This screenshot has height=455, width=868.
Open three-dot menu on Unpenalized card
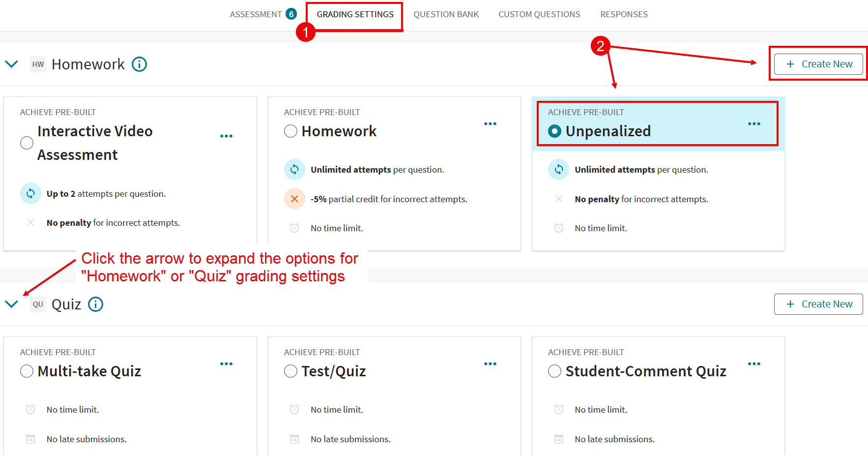tap(754, 124)
